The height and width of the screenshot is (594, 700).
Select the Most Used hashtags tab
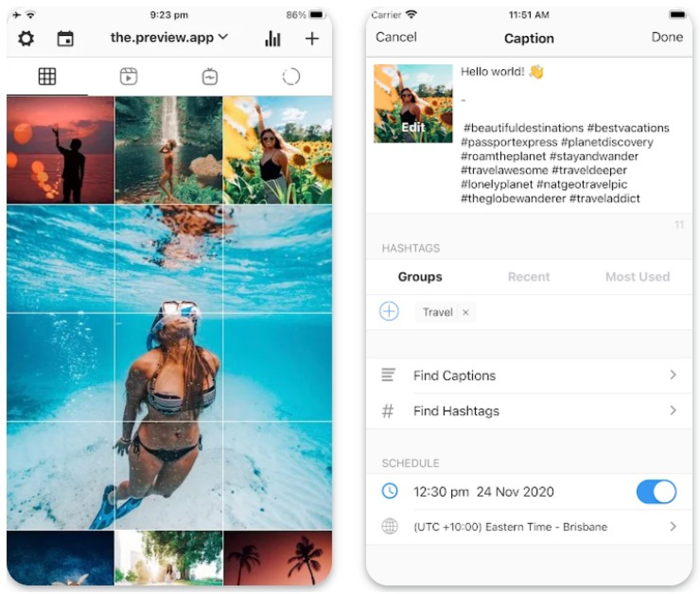[637, 276]
